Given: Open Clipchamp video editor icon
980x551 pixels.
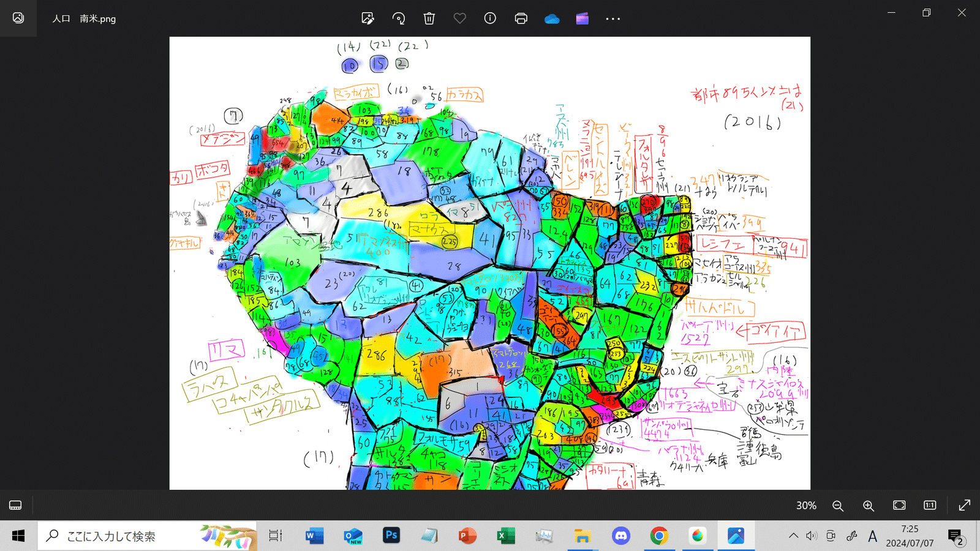Looking at the screenshot, I should click(x=582, y=18).
